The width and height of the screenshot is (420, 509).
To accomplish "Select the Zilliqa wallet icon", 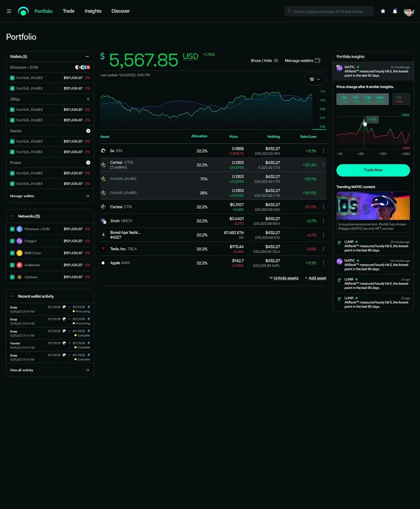I will [x=87, y=99].
